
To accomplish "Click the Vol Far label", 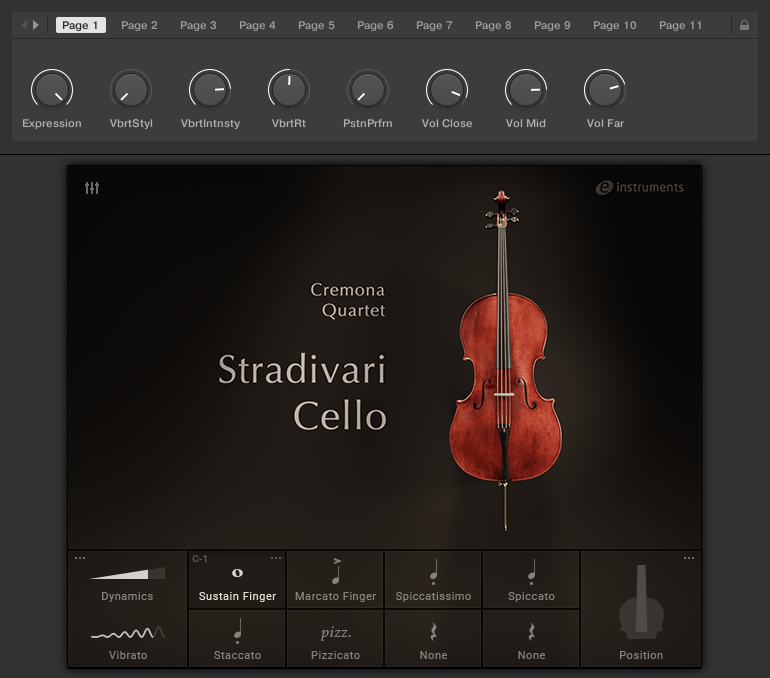I will click(x=605, y=123).
